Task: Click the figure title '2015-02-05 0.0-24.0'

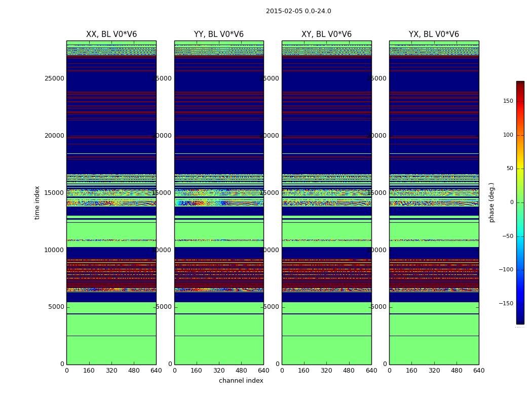Action: coord(298,11)
